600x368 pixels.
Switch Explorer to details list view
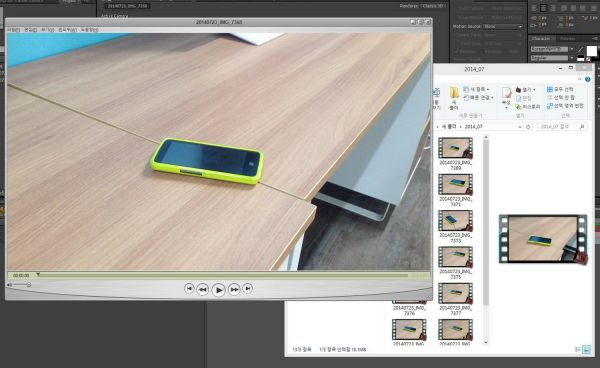coord(578,349)
